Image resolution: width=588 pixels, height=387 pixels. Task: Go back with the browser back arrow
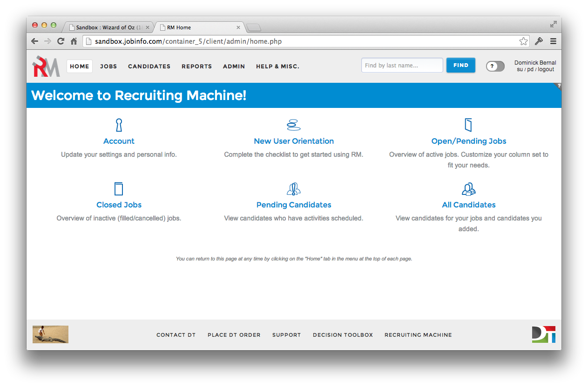[x=35, y=41]
